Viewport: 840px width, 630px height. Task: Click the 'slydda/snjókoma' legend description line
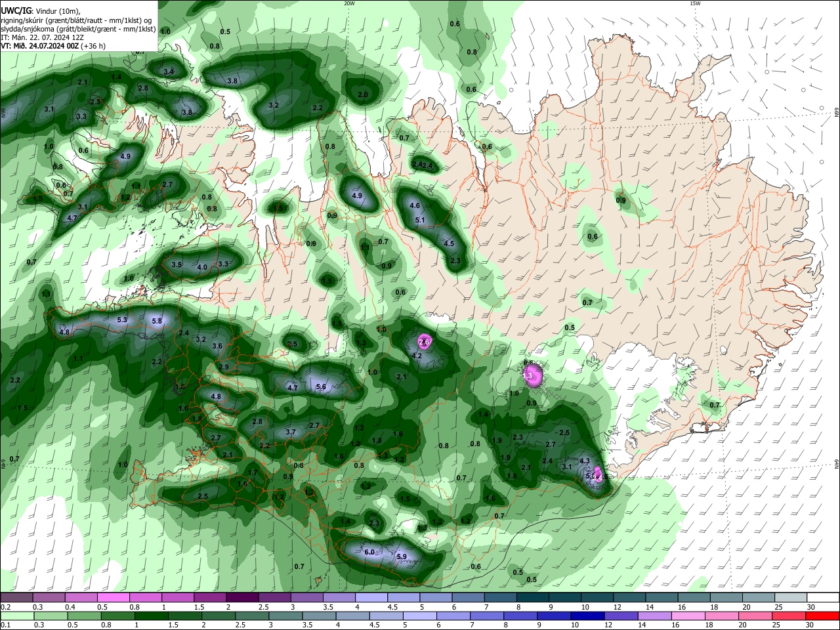point(78,29)
